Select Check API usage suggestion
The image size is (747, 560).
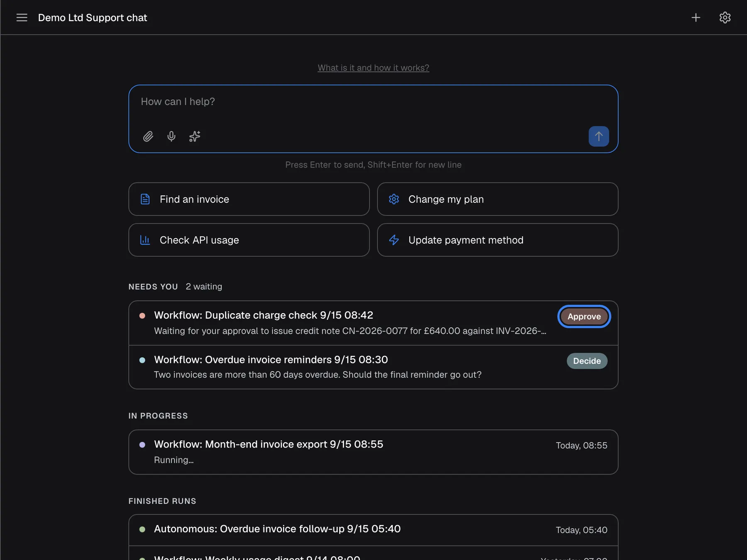(x=249, y=240)
